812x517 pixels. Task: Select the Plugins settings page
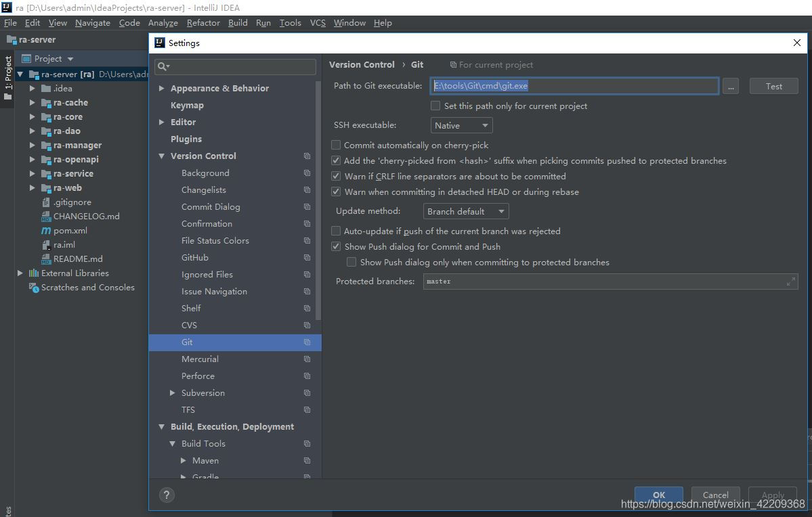coord(186,139)
